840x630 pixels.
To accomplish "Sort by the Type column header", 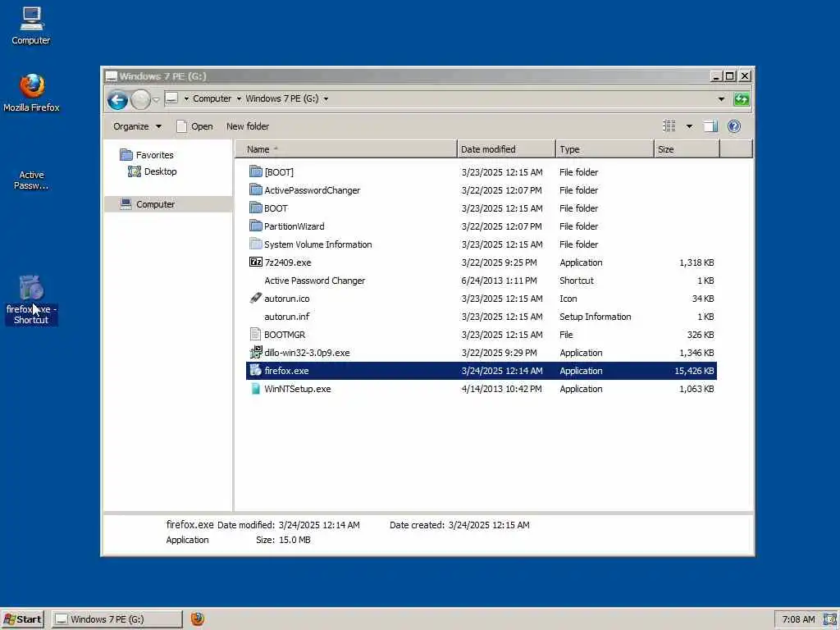I will point(605,149).
